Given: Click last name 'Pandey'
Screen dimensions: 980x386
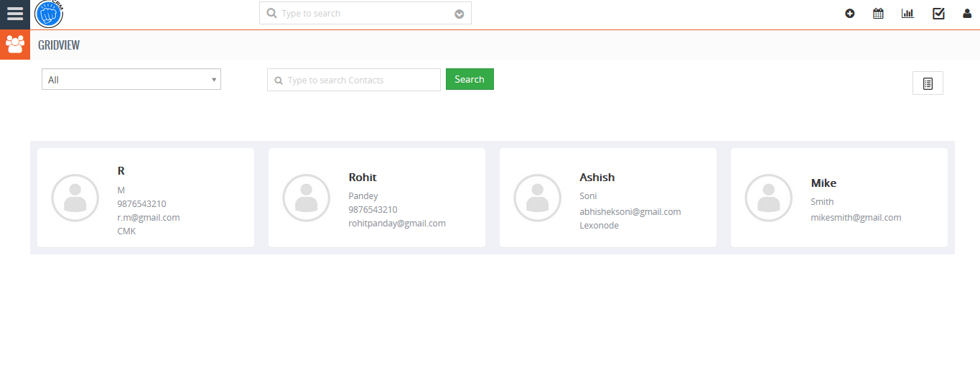Looking at the screenshot, I should click(x=363, y=196).
